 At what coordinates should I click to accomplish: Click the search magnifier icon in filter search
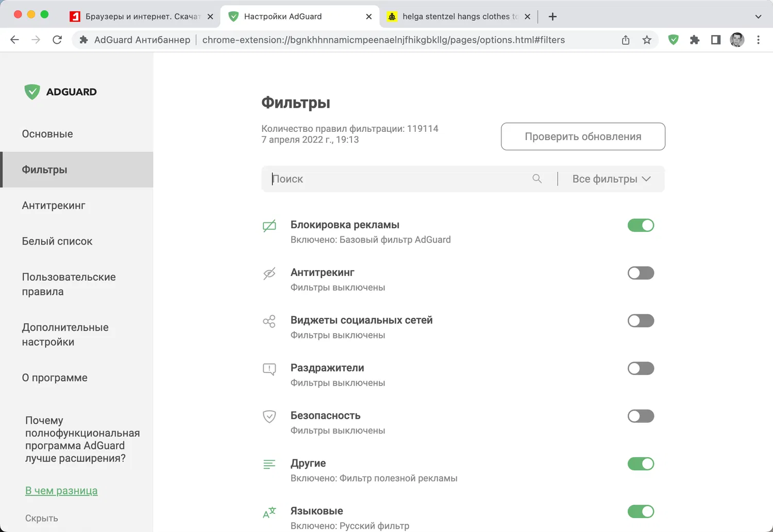537,179
